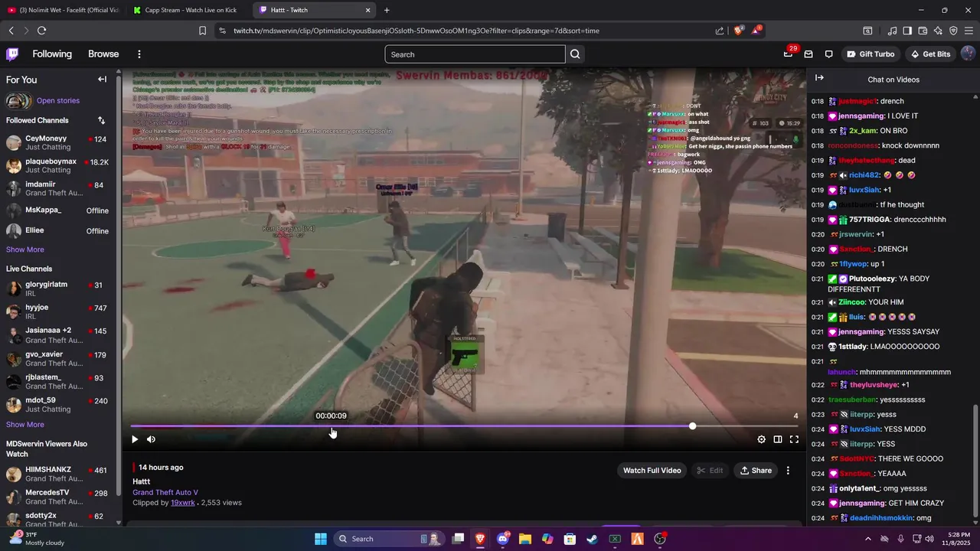Toggle the browser sidebar panel
Image resolution: width=980 pixels, height=551 pixels.
coord(907,31)
